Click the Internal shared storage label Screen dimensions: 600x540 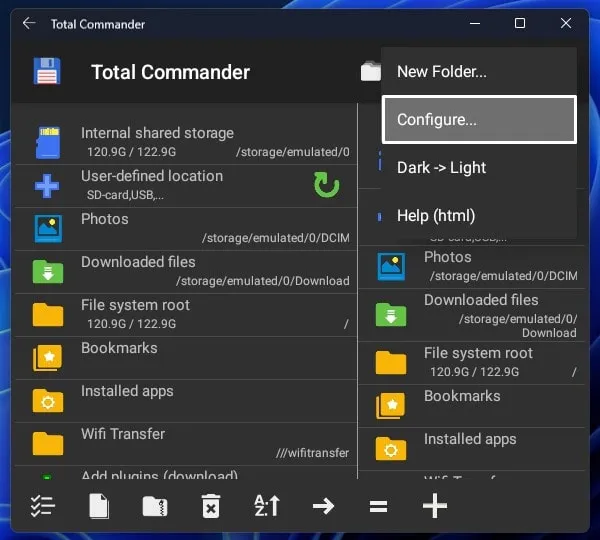click(x=157, y=133)
